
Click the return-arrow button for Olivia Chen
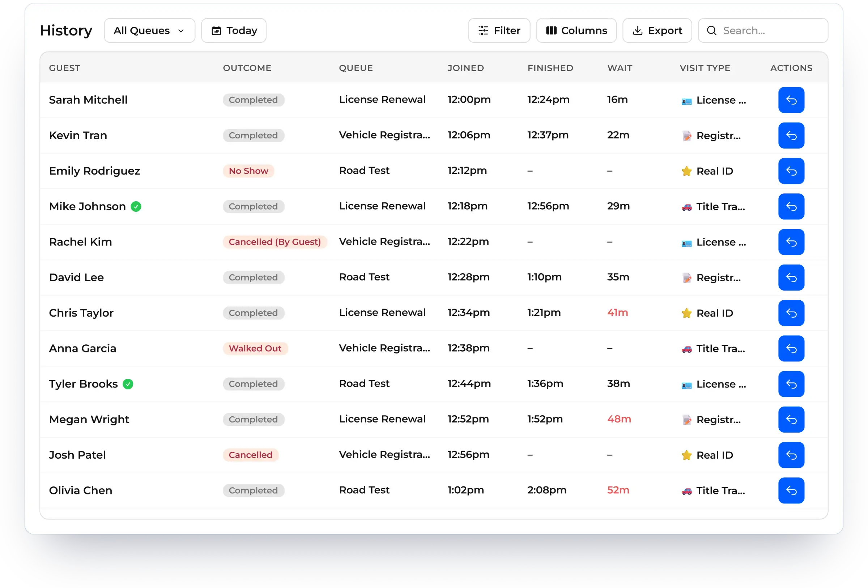[791, 490]
